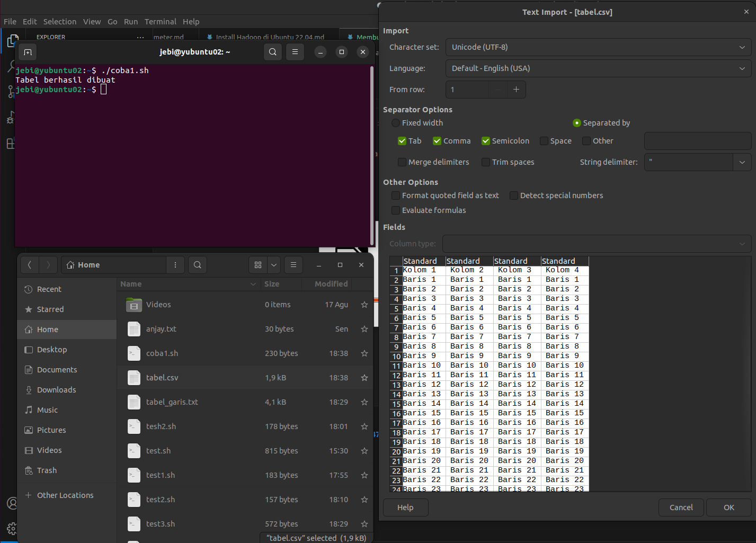The width and height of the screenshot is (756, 543).
Task: Open the Selection menu in VS Code
Action: click(x=60, y=22)
